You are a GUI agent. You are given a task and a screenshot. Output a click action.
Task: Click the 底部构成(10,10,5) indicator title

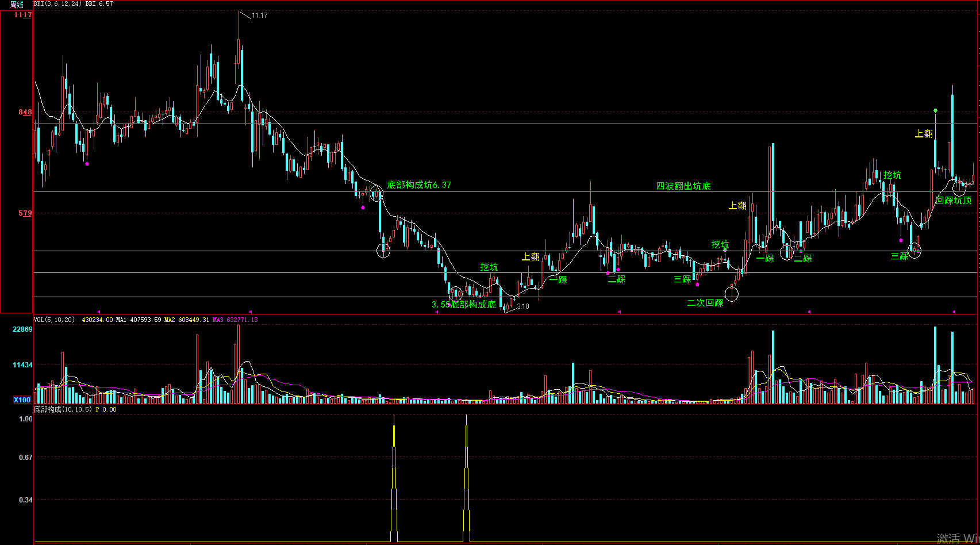coord(63,410)
